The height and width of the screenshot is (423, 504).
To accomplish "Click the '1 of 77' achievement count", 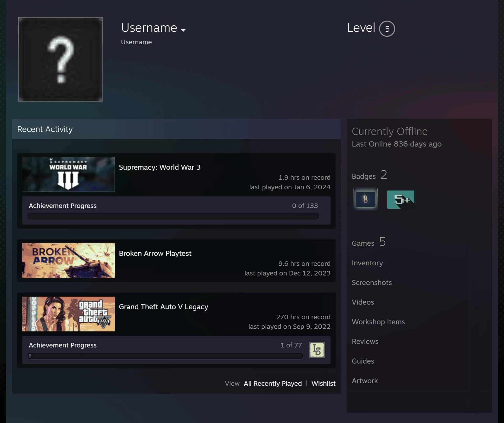I will click(x=291, y=345).
